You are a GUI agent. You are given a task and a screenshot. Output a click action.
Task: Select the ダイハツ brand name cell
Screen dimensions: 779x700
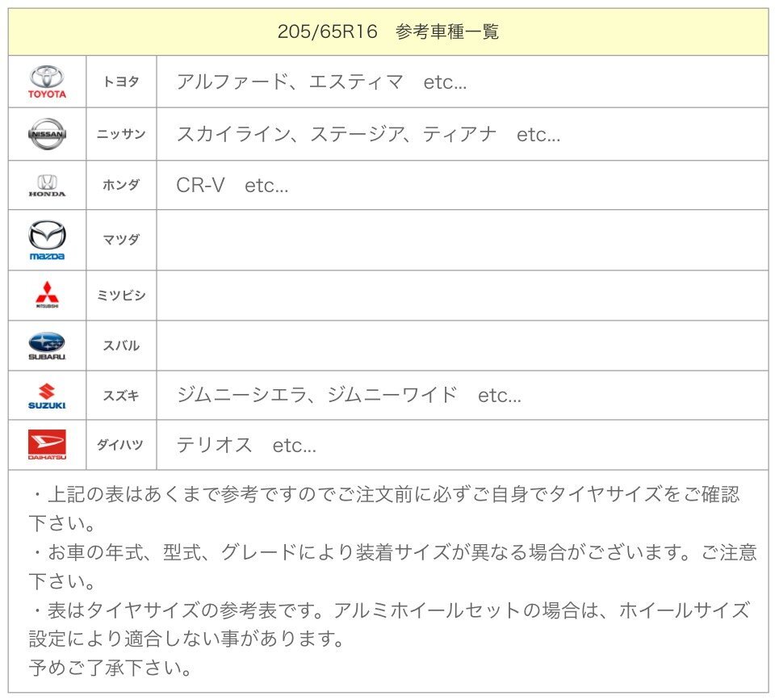tap(121, 445)
